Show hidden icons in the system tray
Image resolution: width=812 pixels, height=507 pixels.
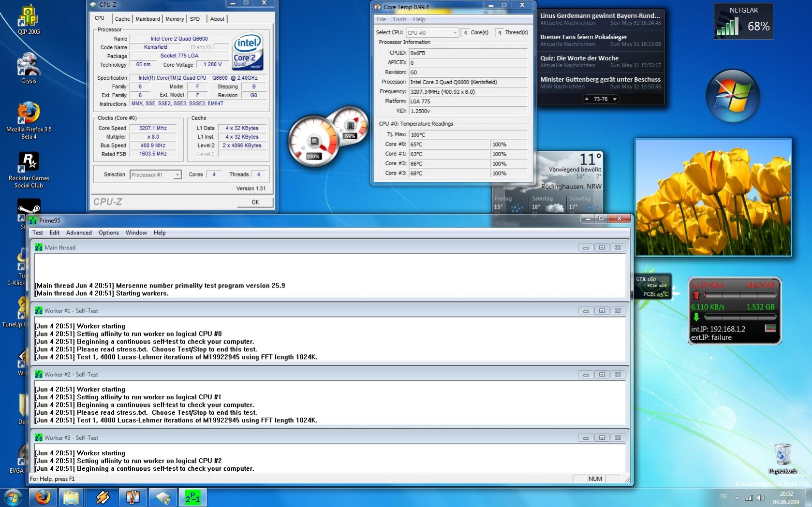[737, 497]
